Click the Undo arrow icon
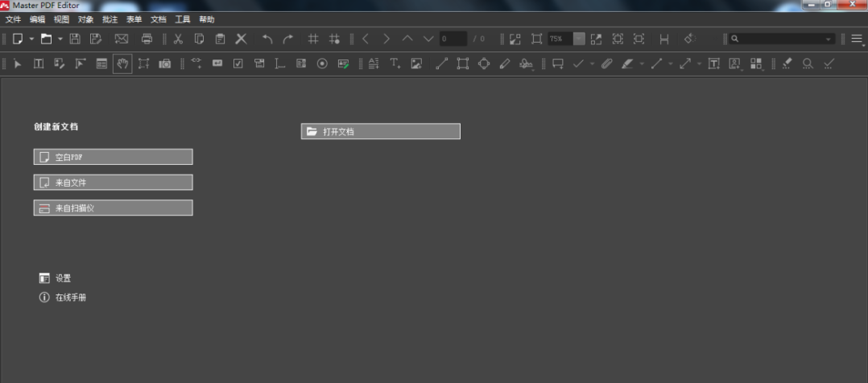The width and height of the screenshot is (868, 383). (x=267, y=39)
